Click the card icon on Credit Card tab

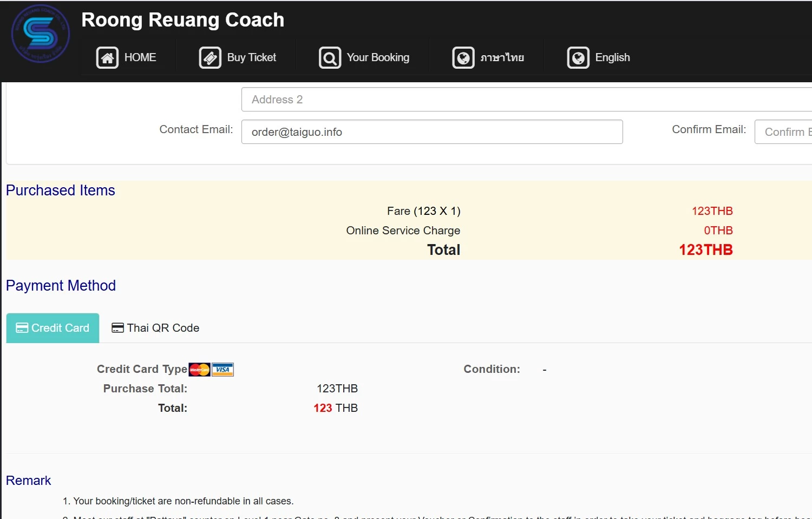[22, 328]
